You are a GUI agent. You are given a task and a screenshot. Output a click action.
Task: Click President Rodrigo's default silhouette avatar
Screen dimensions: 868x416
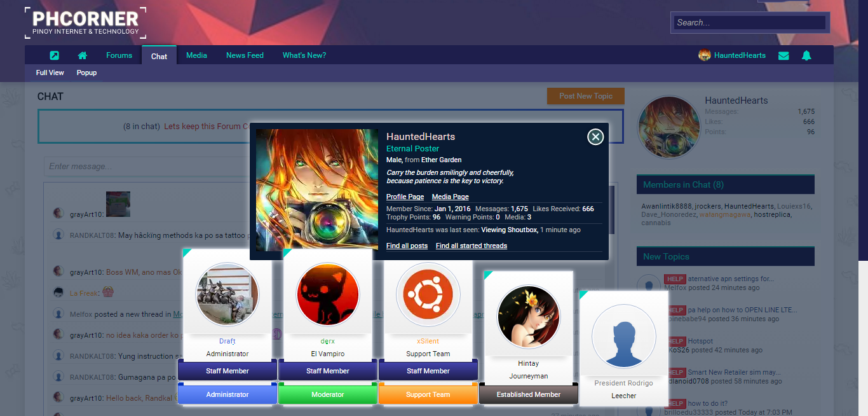(x=624, y=336)
